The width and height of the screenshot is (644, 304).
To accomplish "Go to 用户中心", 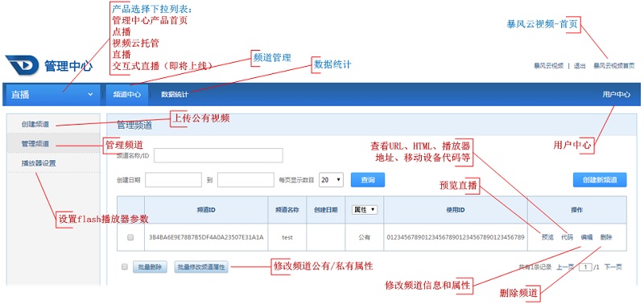I will point(616,94).
